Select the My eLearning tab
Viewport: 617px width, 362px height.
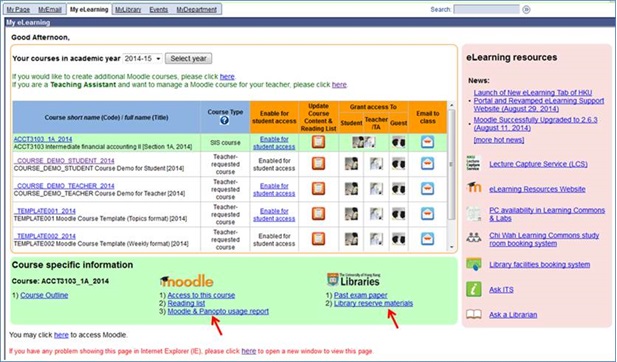point(89,9)
